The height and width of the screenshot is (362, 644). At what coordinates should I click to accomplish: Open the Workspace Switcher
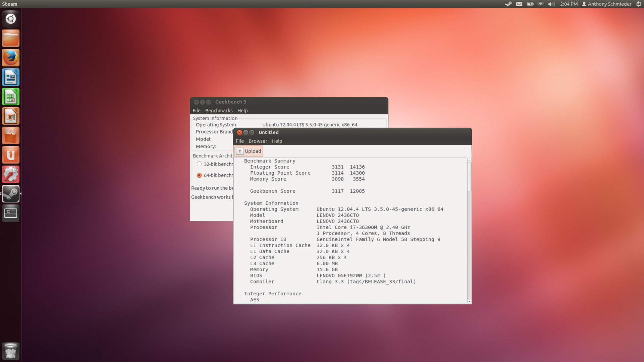click(10, 213)
